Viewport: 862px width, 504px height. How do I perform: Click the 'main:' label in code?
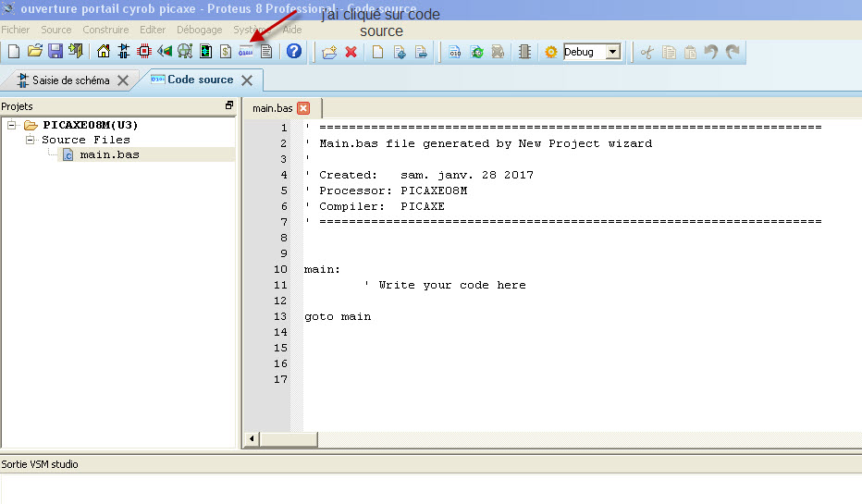(322, 269)
